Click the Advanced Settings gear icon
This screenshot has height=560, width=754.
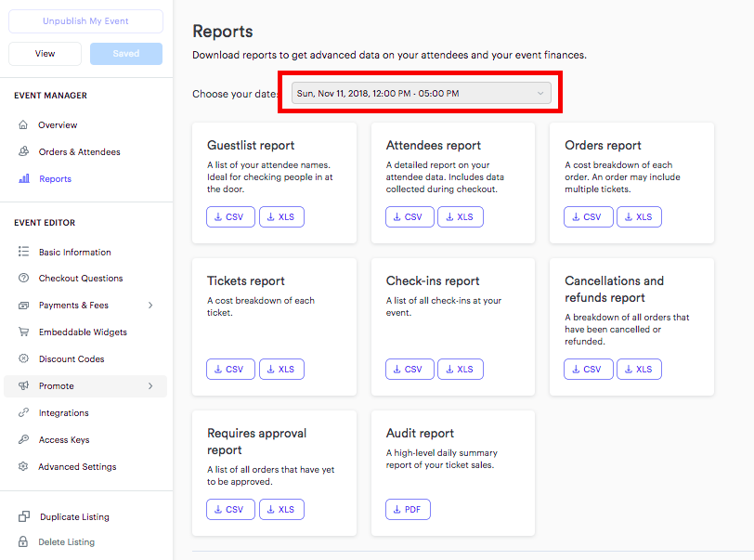(23, 466)
